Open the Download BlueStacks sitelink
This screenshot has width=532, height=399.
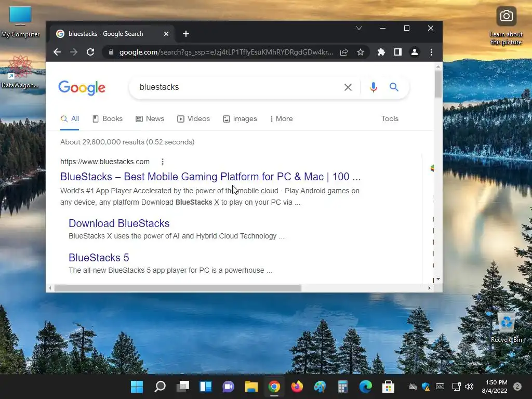pos(119,223)
